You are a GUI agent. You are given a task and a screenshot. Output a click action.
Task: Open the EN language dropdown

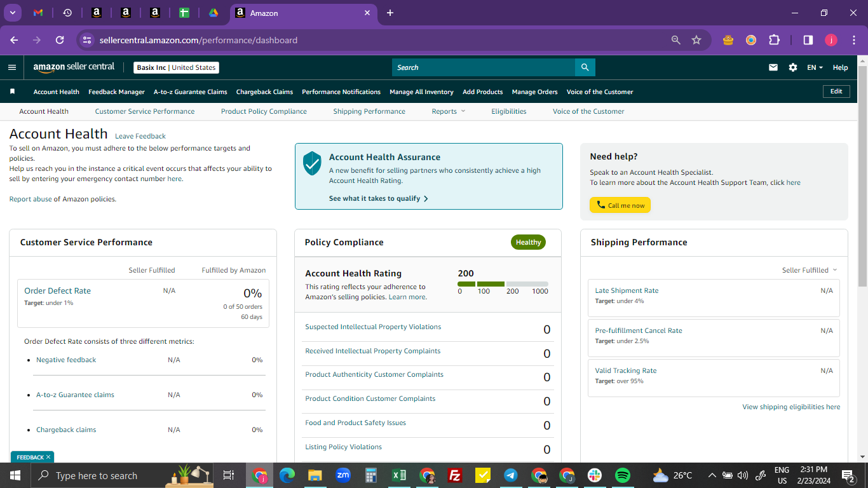[x=815, y=67]
